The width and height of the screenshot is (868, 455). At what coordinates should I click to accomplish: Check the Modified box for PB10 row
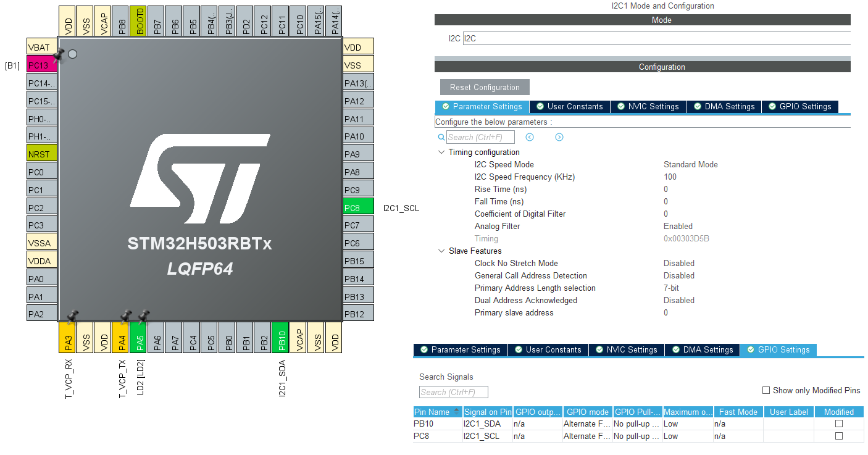(x=838, y=424)
